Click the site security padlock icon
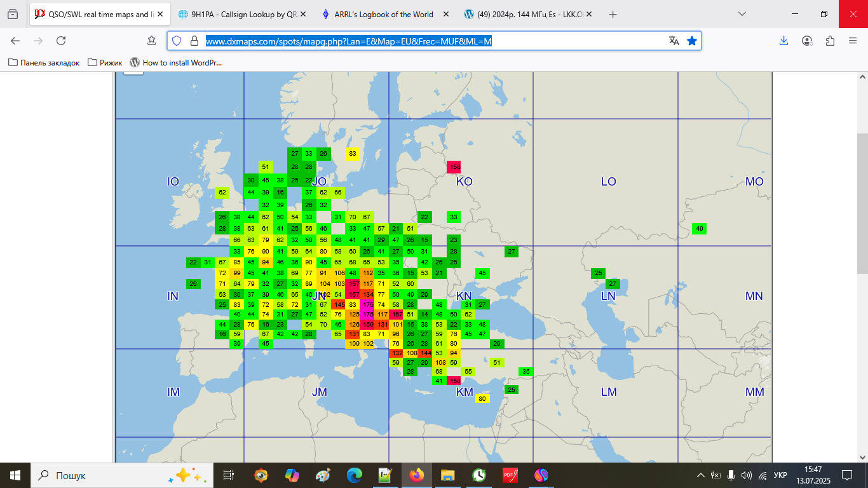Viewport: 868px width, 488px height. tap(194, 41)
